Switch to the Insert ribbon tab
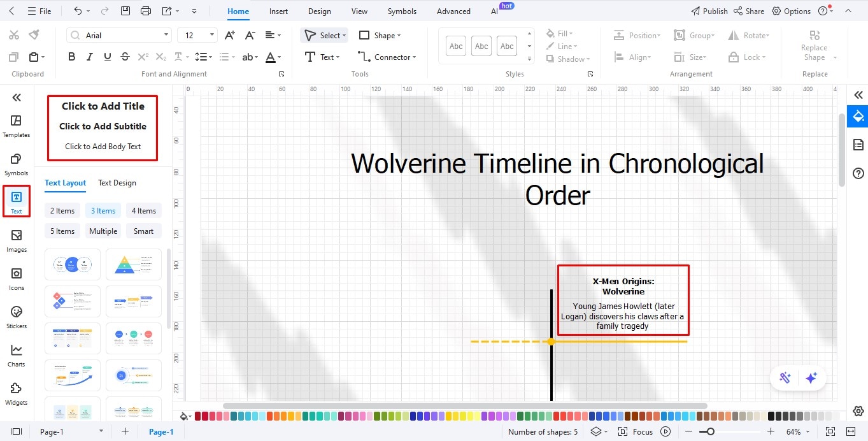Screen dimensions: 868x441 click(x=278, y=11)
